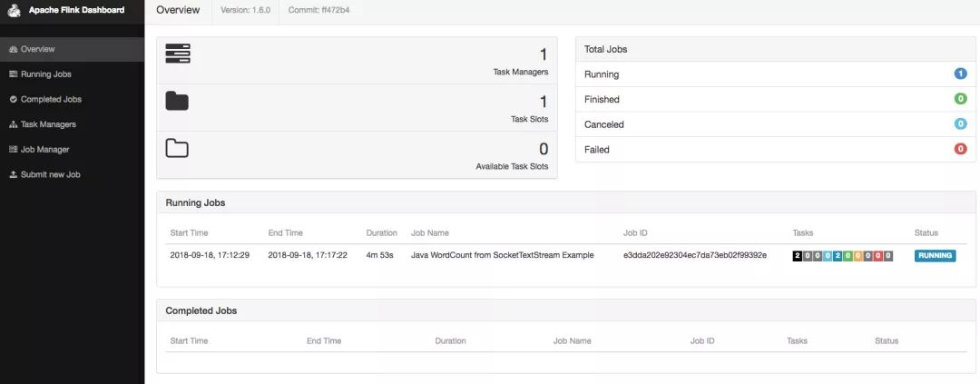Screen dimensions: 980x384
Task: Select the job ID e3dda202e92304ec7da73eb02f99392e
Action: point(694,256)
